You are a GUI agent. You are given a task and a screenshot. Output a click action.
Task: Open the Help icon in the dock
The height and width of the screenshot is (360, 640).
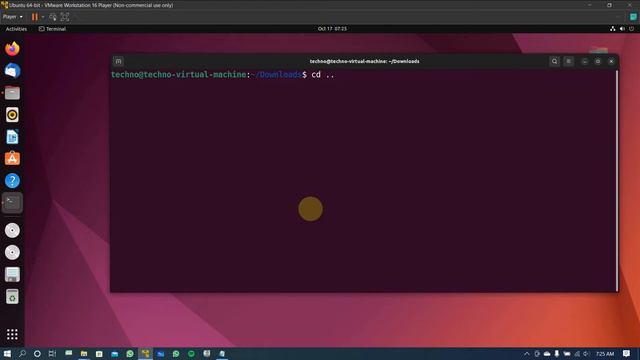[x=12, y=180]
